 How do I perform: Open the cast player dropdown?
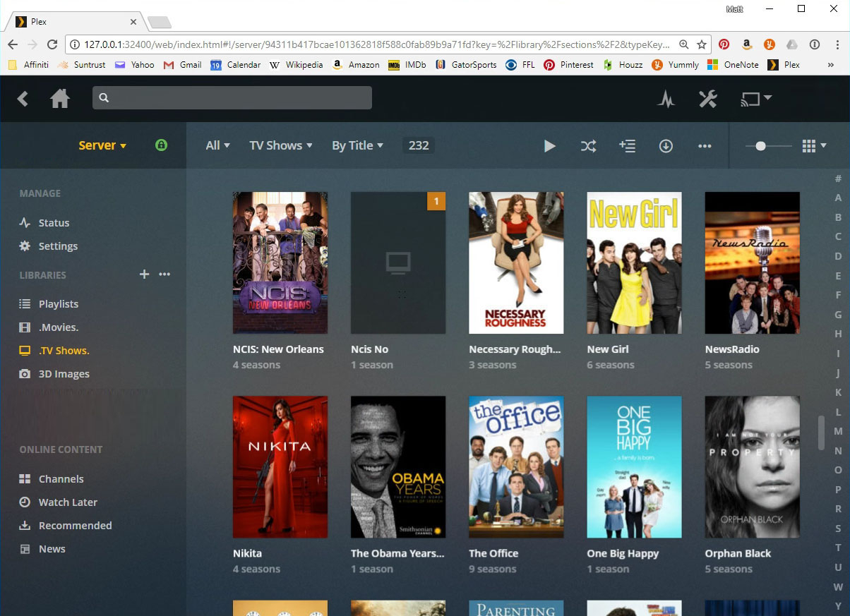point(755,99)
